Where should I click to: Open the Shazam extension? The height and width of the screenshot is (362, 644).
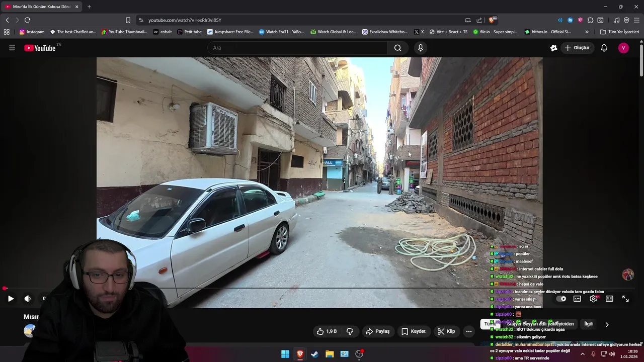[570, 20]
